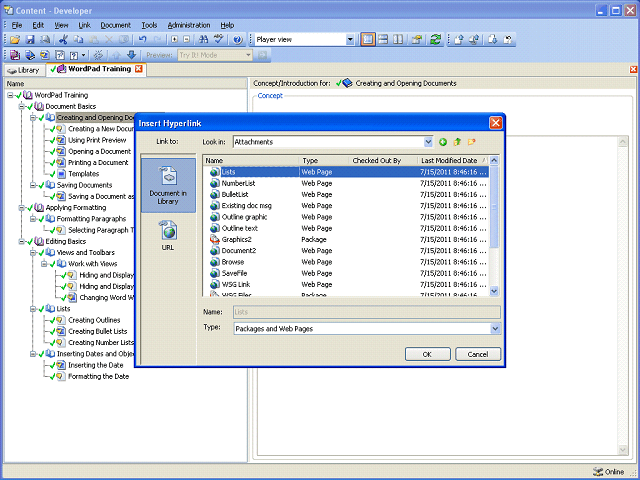Click the Undo arrow icon
This screenshot has height=480, width=640.
point(142,40)
